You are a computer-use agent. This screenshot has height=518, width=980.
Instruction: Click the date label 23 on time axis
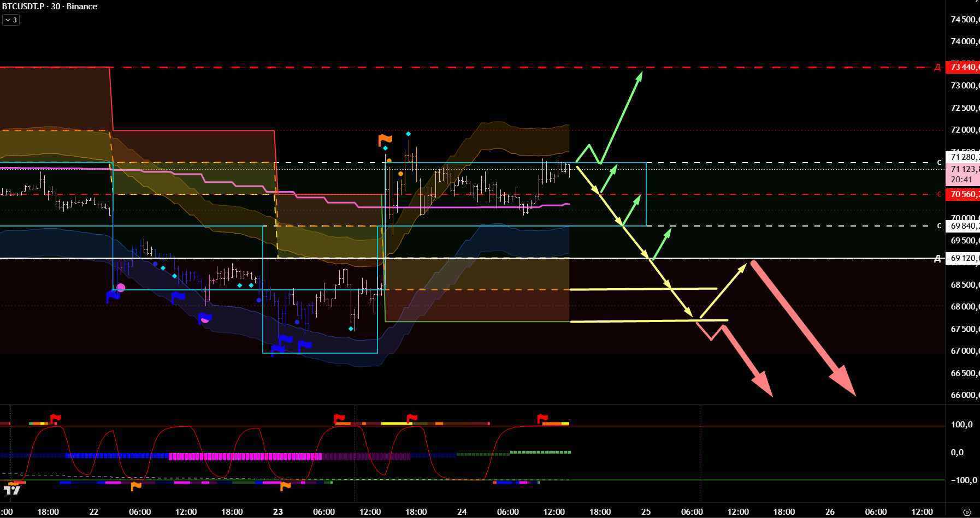tap(278, 512)
